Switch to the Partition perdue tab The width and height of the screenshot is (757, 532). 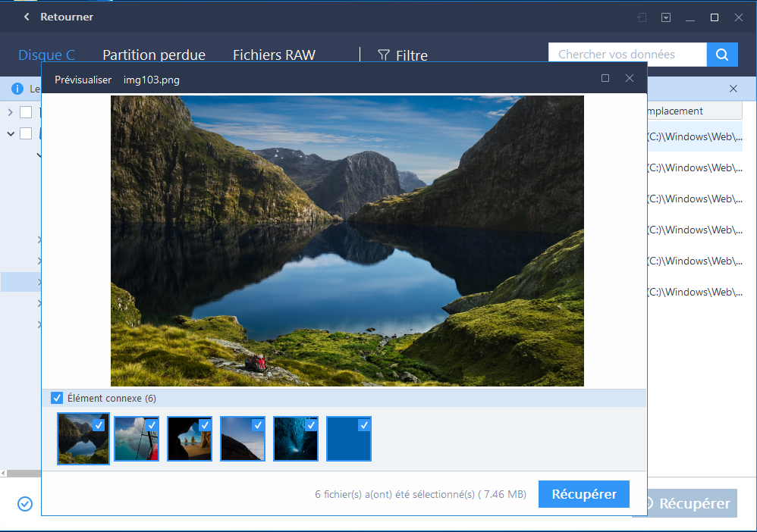pos(154,55)
